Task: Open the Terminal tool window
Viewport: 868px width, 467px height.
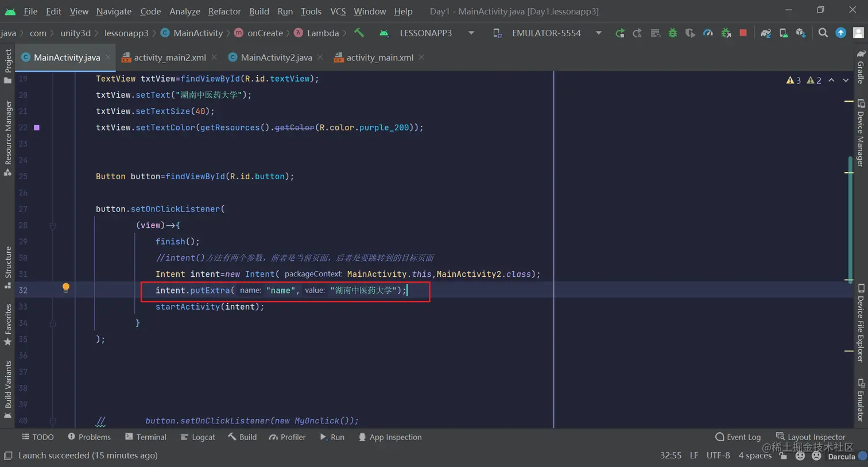Action: tap(146, 437)
